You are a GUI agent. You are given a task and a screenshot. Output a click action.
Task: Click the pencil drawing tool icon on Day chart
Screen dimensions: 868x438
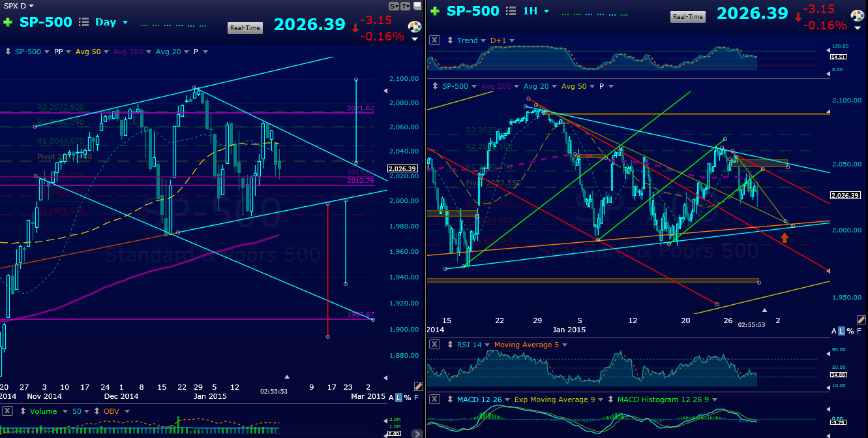click(419, 387)
